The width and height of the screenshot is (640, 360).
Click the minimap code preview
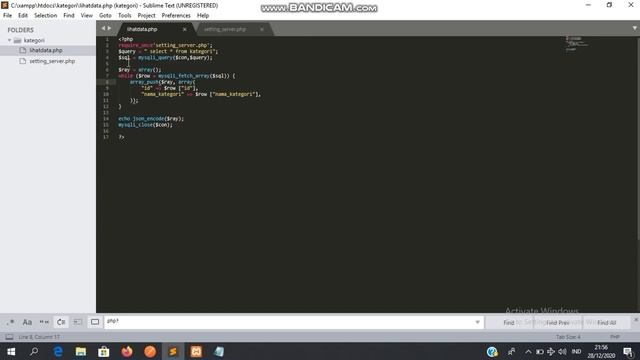(x=576, y=43)
